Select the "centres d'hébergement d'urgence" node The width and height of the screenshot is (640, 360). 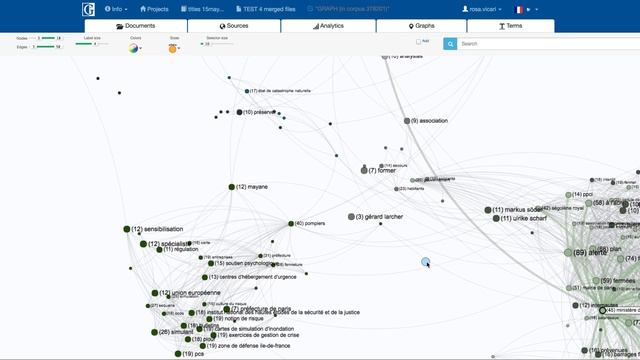(204, 277)
